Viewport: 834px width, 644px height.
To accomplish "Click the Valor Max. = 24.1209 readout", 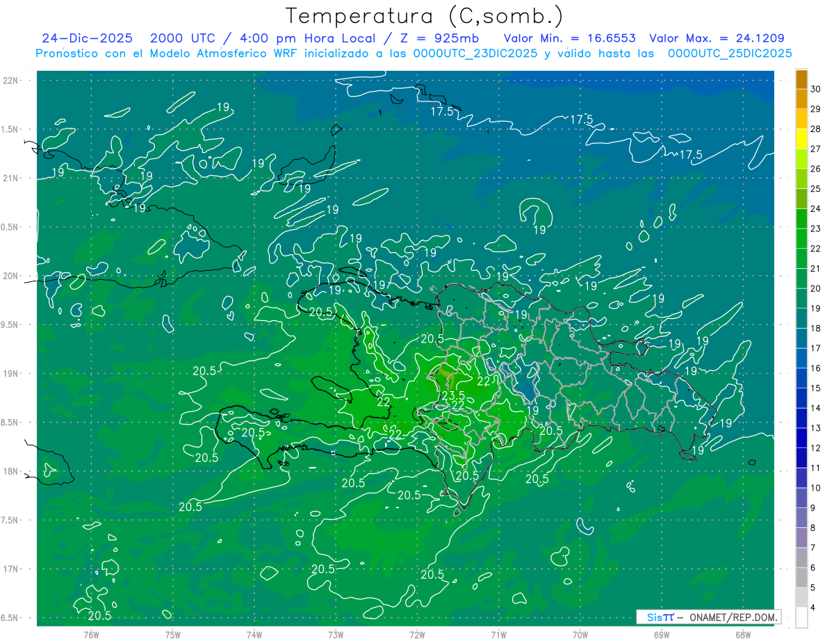I will [x=717, y=38].
